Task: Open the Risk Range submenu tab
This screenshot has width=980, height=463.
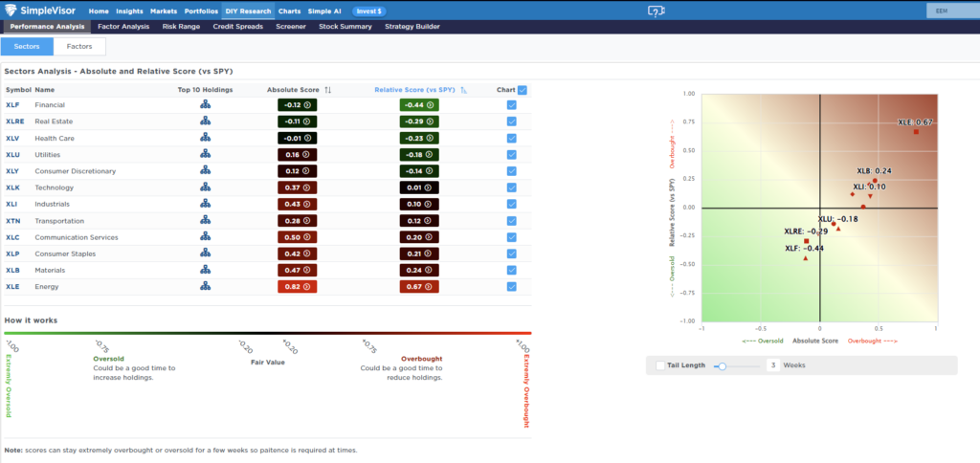Action: pyautogui.click(x=182, y=27)
